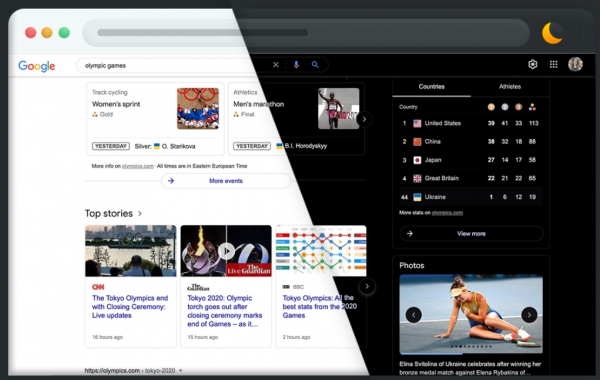Image resolution: width=600 pixels, height=380 pixels.
Task: Click the crescent moon dark mode icon
Action: point(552,33)
